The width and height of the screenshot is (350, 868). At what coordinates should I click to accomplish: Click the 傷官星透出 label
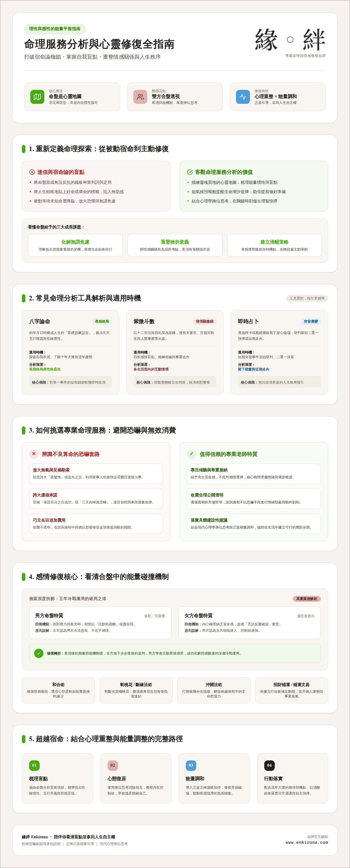coord(306,616)
